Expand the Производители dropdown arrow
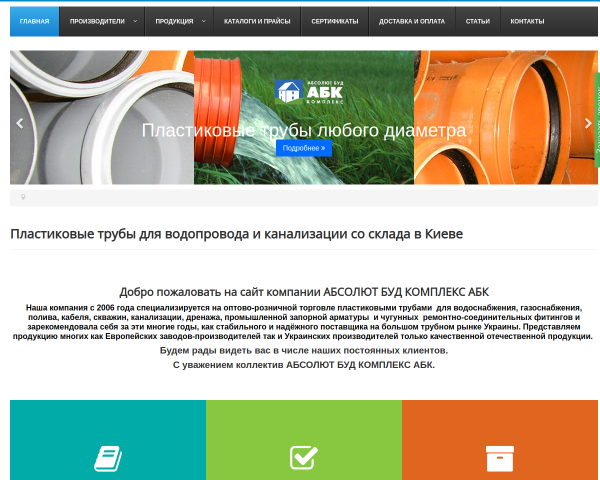600x480 pixels. [x=135, y=21]
